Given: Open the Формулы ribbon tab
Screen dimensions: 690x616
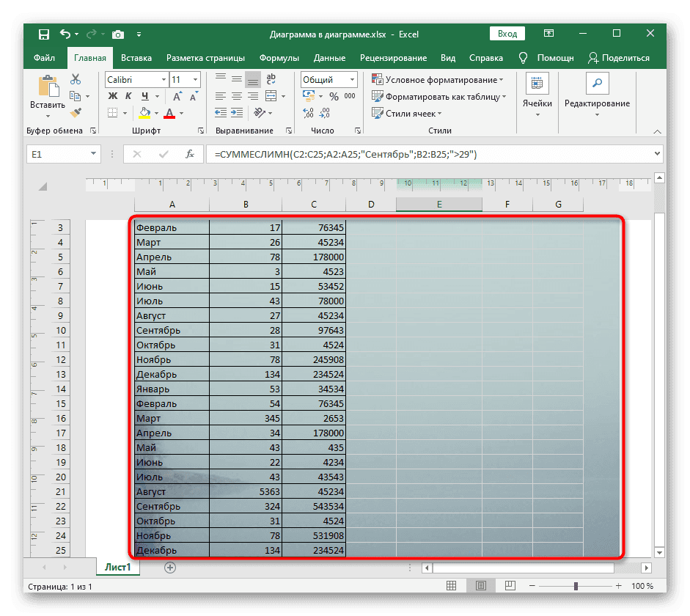Looking at the screenshot, I should (278, 58).
